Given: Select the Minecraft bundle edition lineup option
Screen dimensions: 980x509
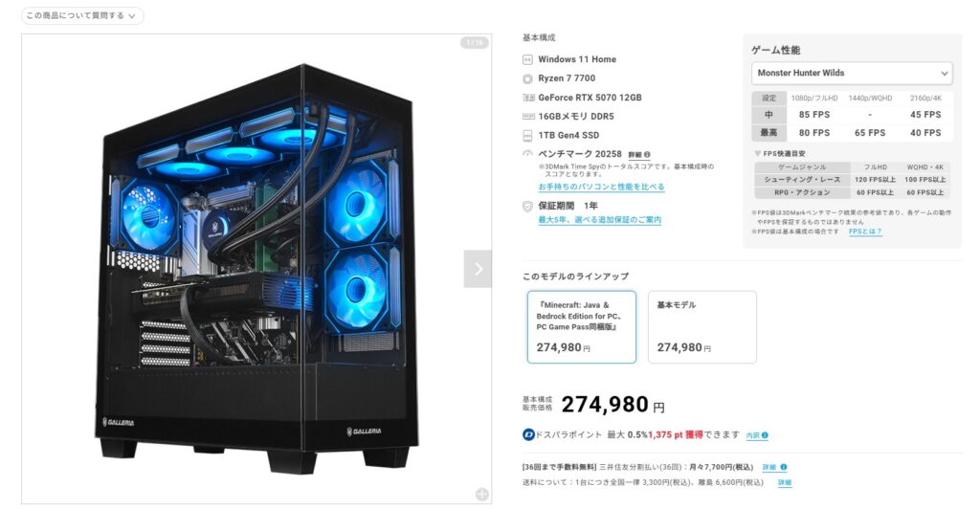Looking at the screenshot, I should coord(581,326).
